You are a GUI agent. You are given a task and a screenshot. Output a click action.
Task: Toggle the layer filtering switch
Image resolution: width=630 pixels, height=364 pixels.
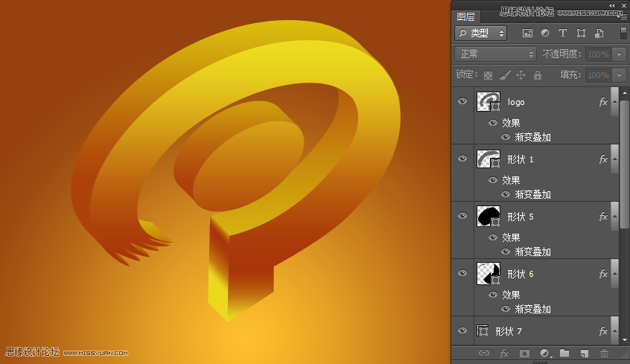[623, 33]
